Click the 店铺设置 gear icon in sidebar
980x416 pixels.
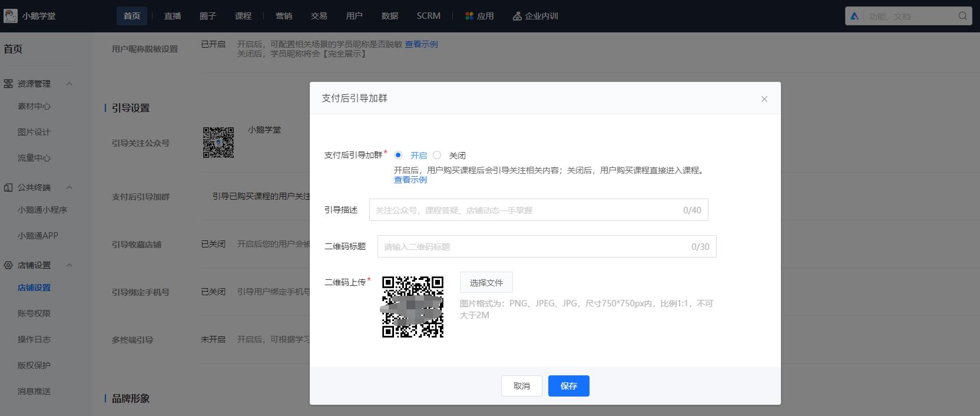[8, 265]
